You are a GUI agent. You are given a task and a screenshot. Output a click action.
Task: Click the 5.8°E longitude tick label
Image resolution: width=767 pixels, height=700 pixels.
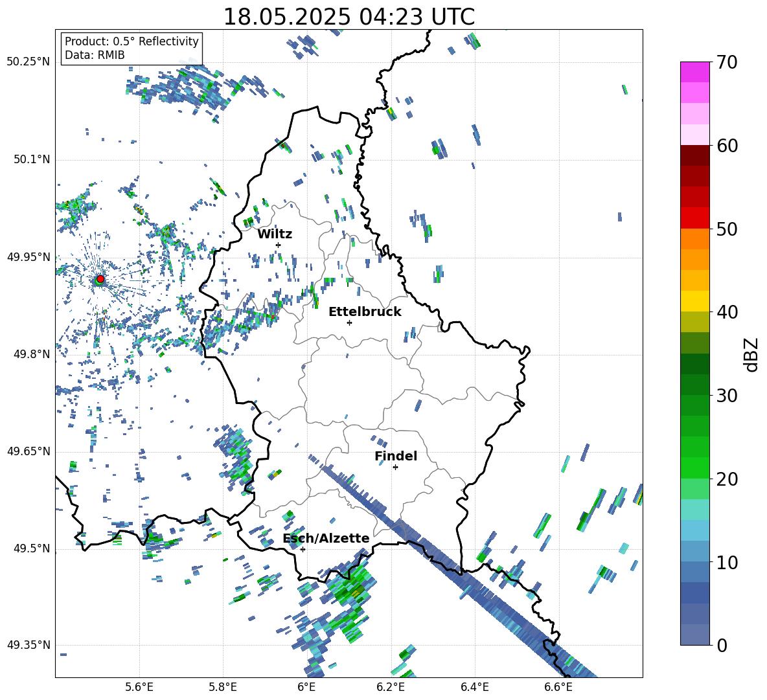(x=223, y=687)
